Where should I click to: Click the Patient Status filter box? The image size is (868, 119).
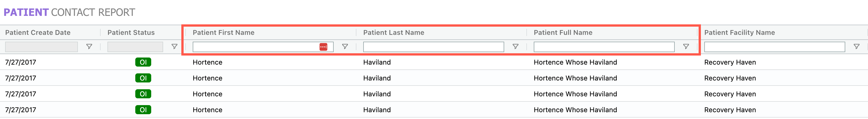(x=135, y=47)
